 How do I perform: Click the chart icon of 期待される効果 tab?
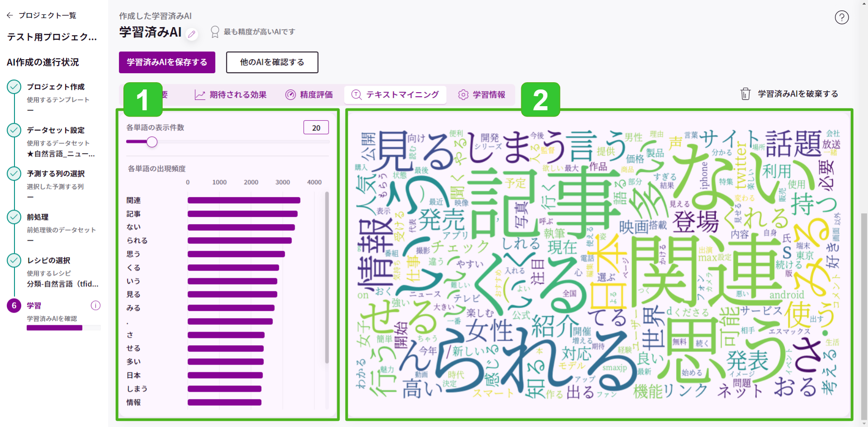[x=200, y=94]
